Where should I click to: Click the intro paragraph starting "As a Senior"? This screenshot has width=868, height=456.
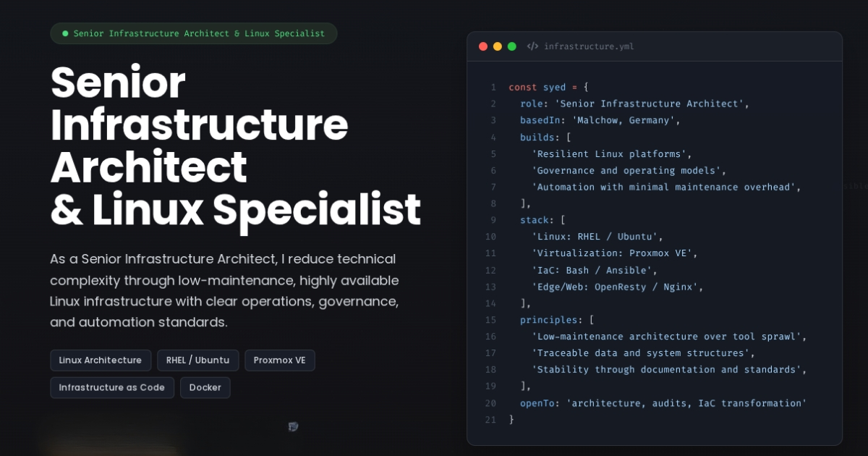(224, 290)
